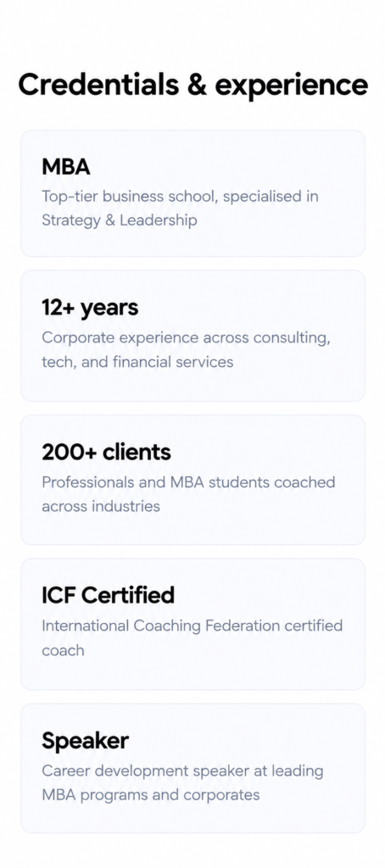This screenshot has height=868, width=385.
Task: Click Career development speaker at leading text
Action: coord(183,771)
